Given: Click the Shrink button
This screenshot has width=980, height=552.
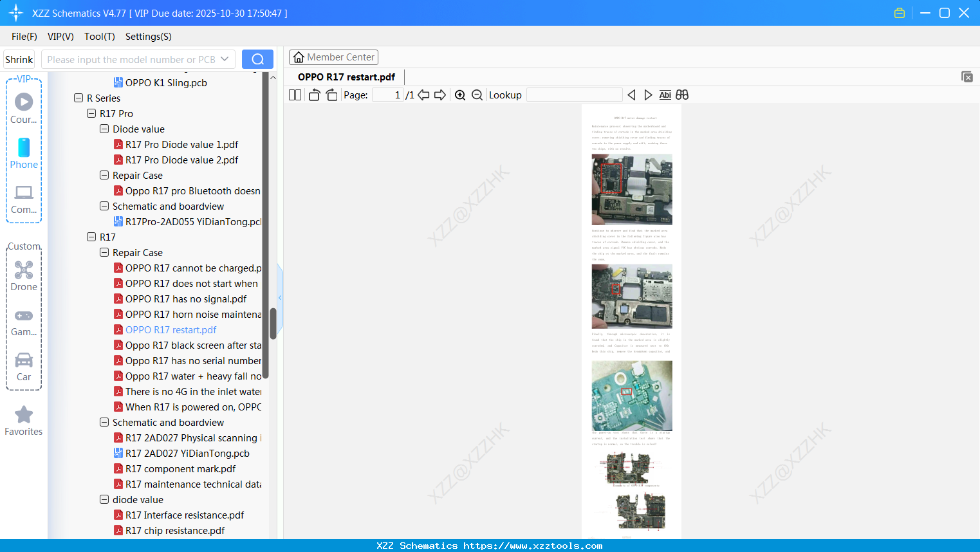Looking at the screenshot, I should 18,59.
